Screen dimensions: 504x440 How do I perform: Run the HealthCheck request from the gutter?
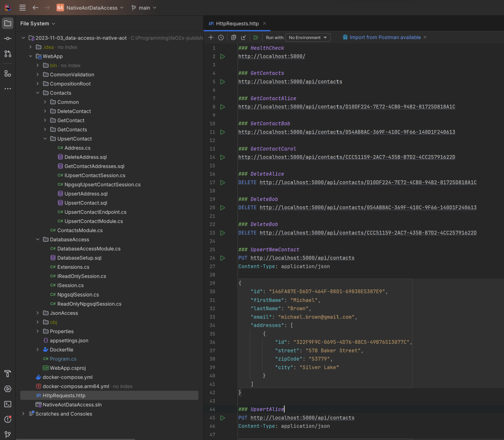pos(222,56)
